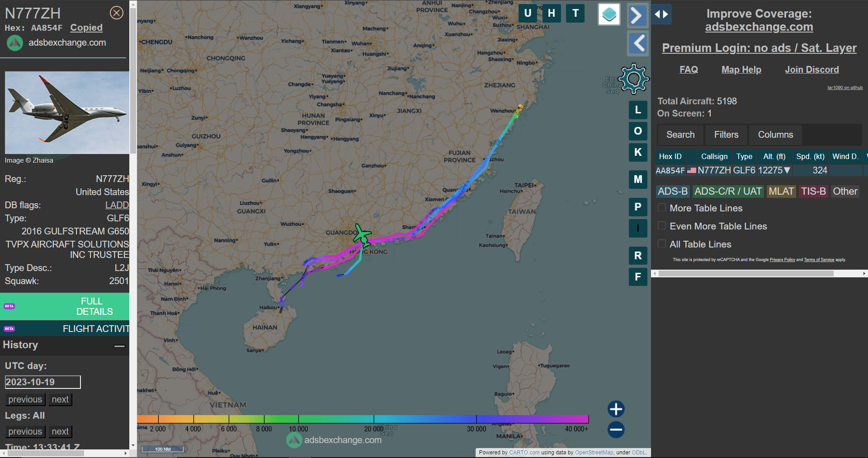
Task: Toggle the M map button
Action: pos(638,179)
